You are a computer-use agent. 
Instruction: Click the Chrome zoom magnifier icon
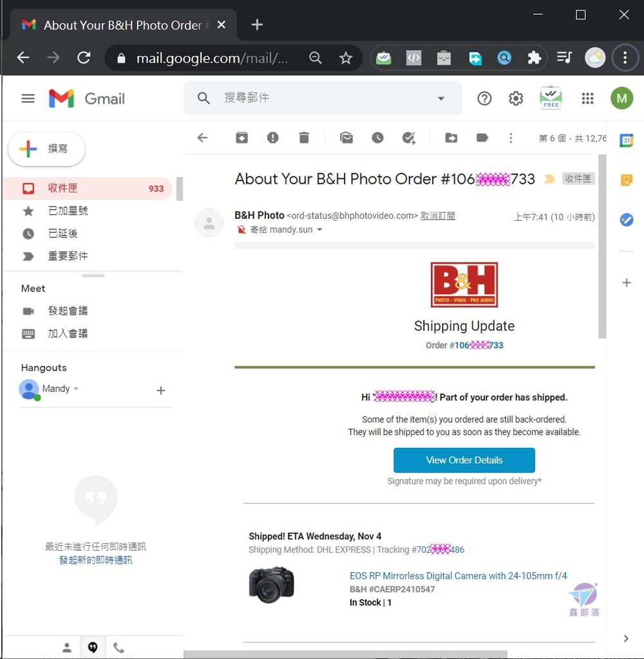(x=315, y=57)
